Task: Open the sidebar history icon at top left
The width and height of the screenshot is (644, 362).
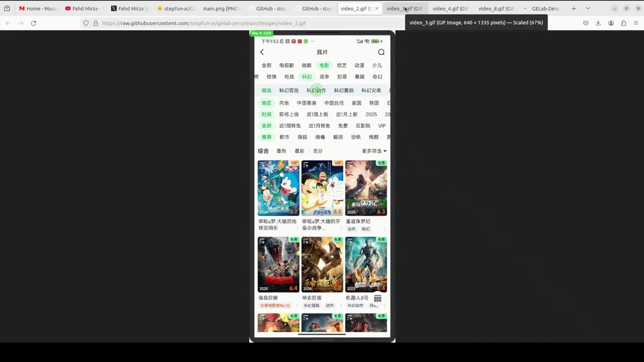Action: [7, 8]
